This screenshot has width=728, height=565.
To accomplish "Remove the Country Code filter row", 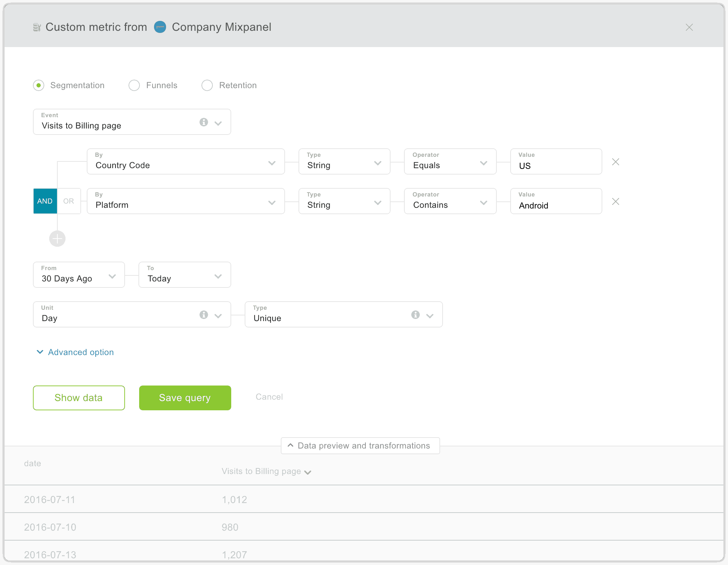I will coord(615,162).
